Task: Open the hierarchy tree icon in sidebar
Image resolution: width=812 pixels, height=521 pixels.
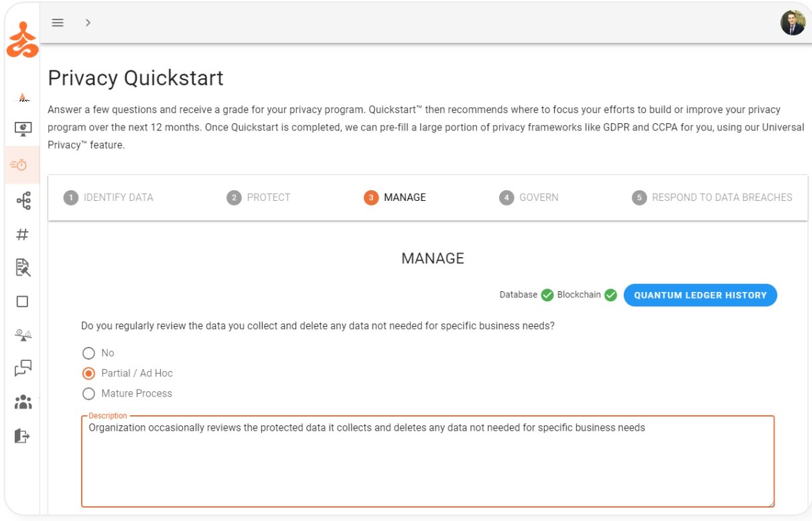Action: coord(23,200)
